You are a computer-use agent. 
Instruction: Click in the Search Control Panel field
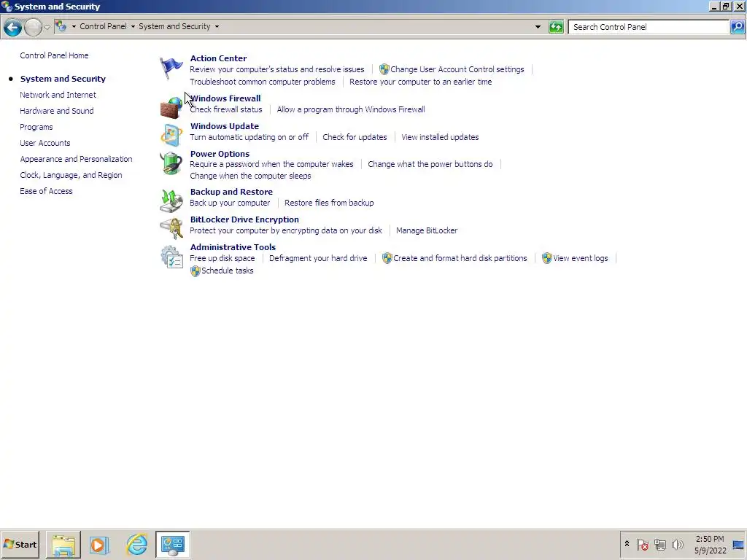point(649,27)
